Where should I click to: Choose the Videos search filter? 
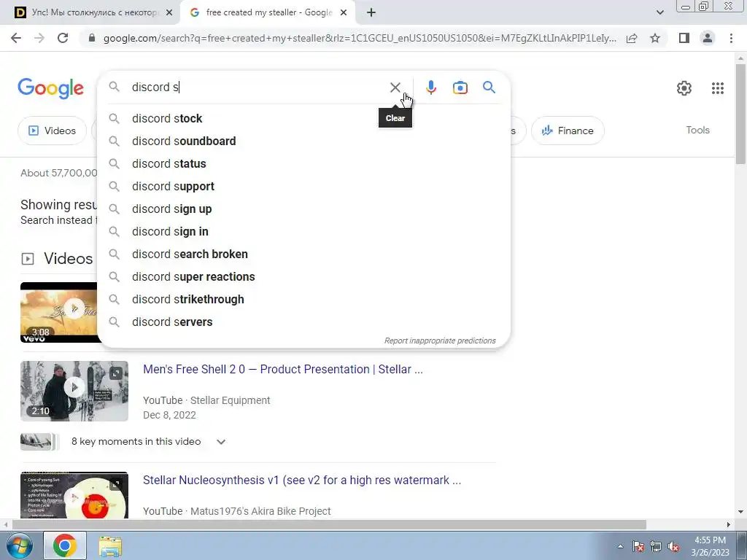[x=53, y=131]
